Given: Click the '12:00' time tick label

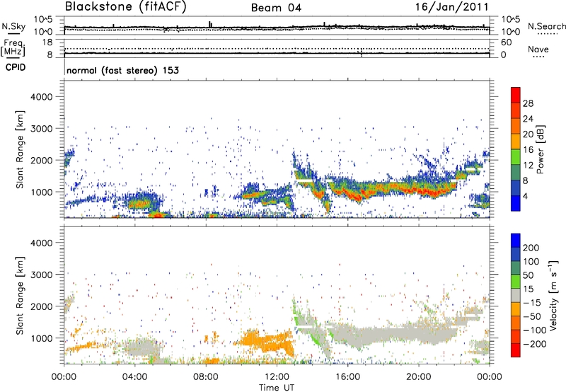Looking at the screenshot, I should point(277,377).
